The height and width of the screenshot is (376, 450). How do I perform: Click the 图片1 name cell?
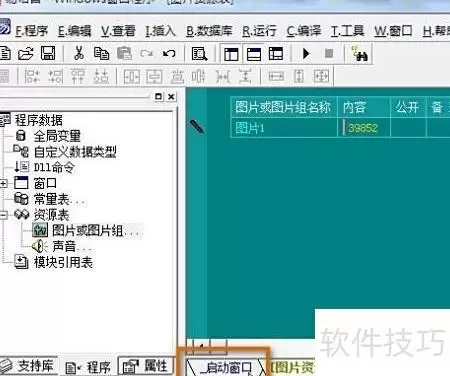point(284,127)
